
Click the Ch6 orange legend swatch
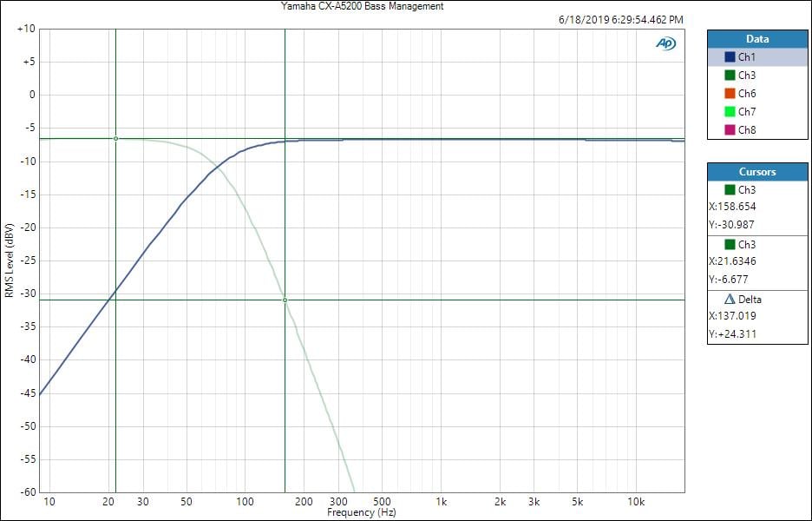tap(730, 94)
